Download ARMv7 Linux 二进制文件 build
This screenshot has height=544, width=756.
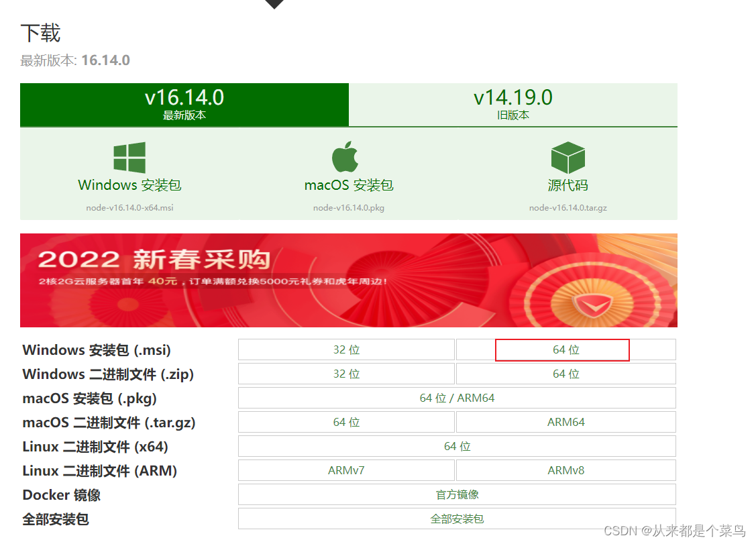pos(346,470)
